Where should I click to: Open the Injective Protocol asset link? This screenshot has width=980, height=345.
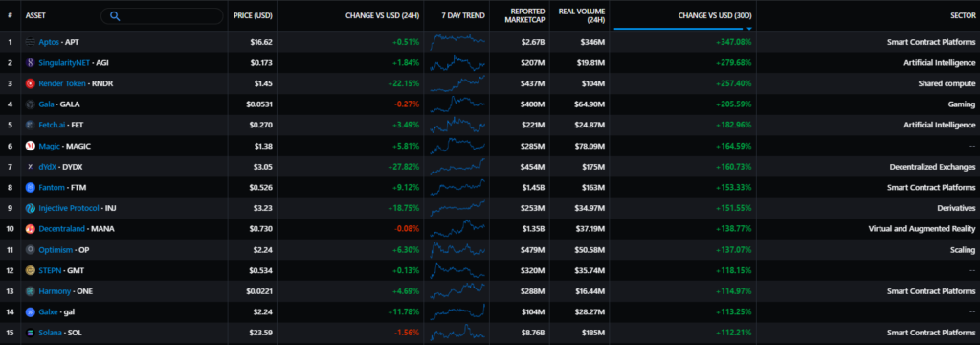[69, 208]
